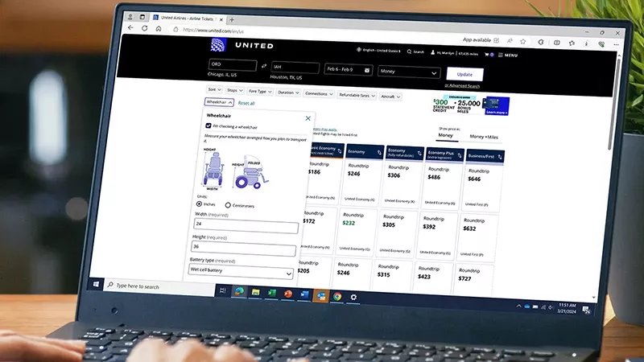
Task: Reload the browser page
Action: (145, 28)
